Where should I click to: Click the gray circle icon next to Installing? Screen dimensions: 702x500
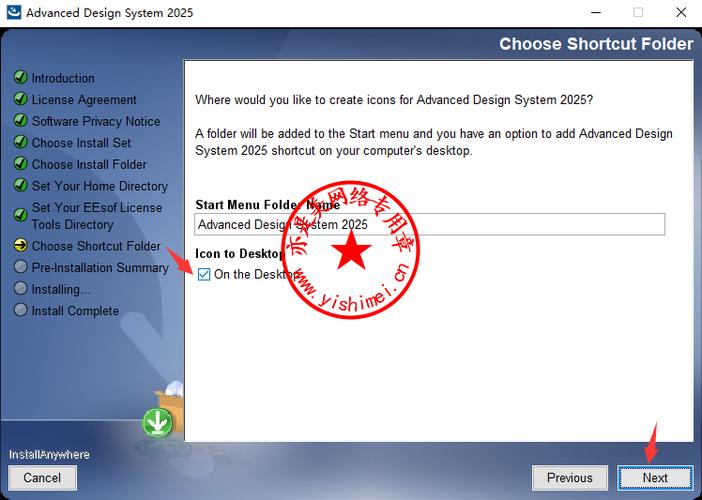[x=20, y=289]
